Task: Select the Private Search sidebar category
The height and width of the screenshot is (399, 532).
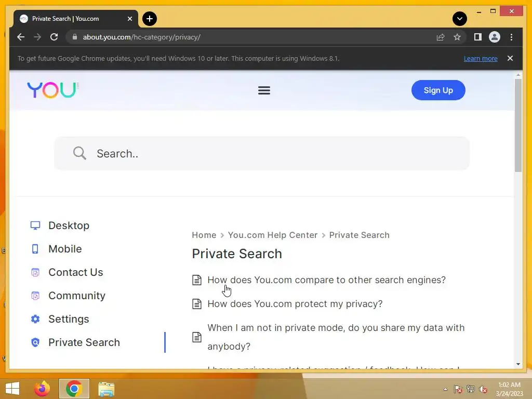Action: pos(84,343)
